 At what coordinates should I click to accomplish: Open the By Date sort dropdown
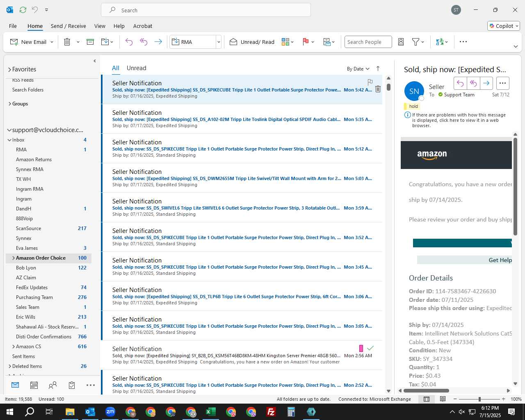(x=358, y=69)
